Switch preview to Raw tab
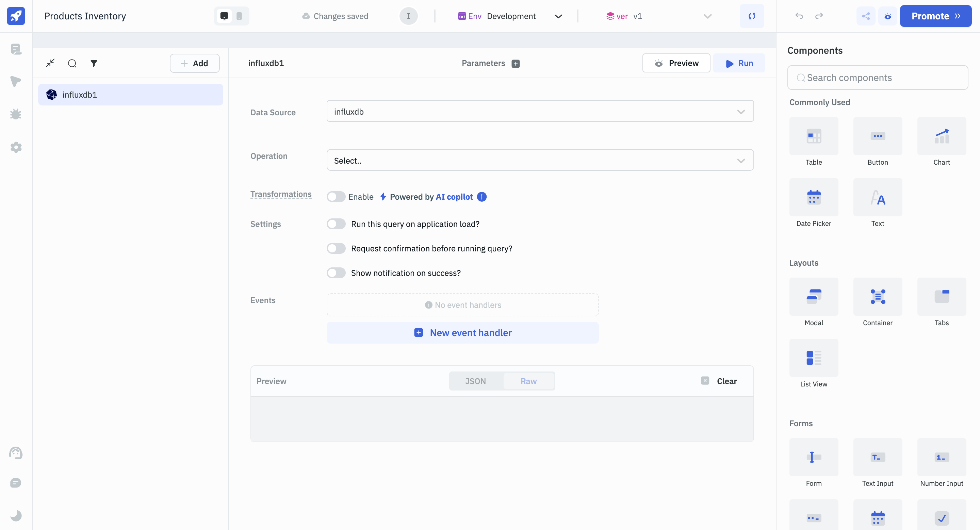 (x=528, y=381)
